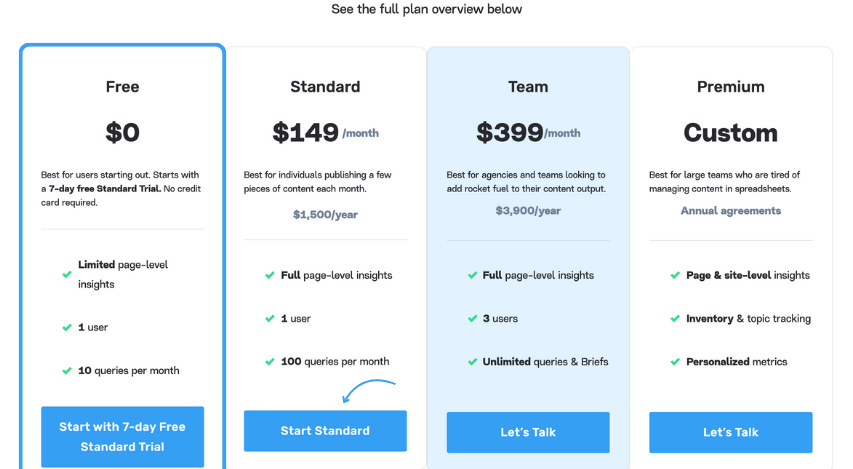Click checkmark beside Standard plan's 1 user

[x=270, y=318]
